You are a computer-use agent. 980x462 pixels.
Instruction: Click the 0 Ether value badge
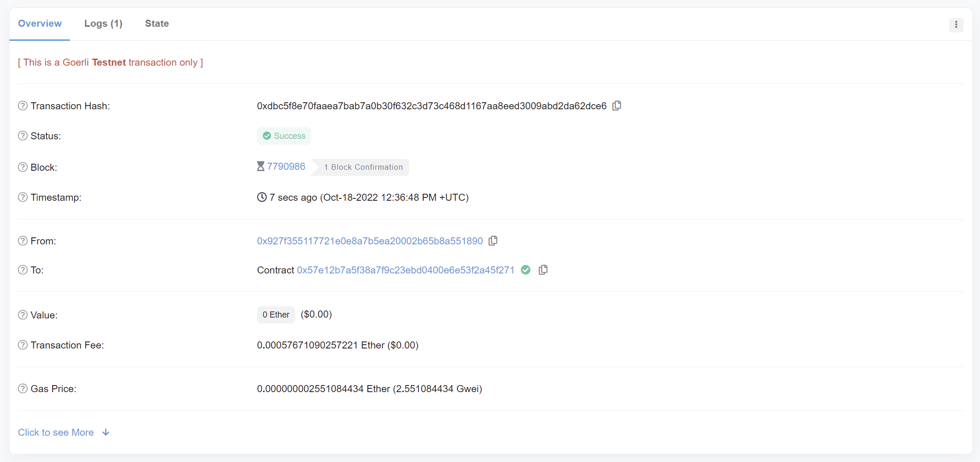(276, 315)
